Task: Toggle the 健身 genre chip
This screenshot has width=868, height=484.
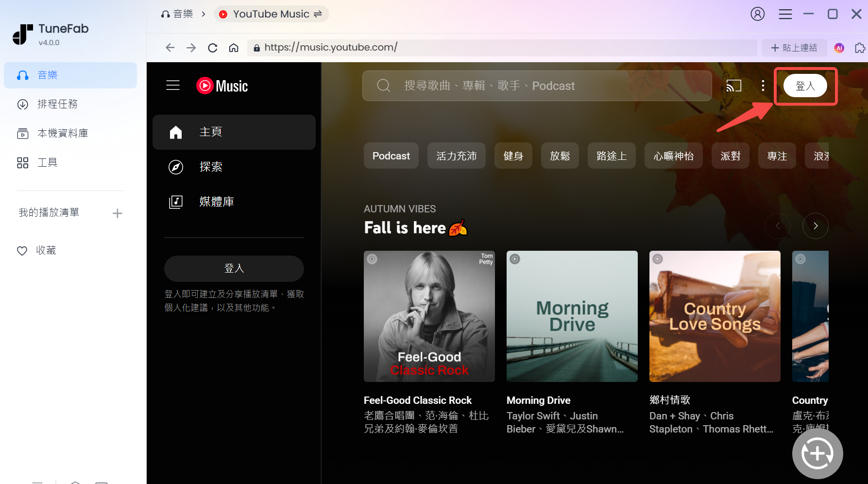Action: [x=513, y=156]
